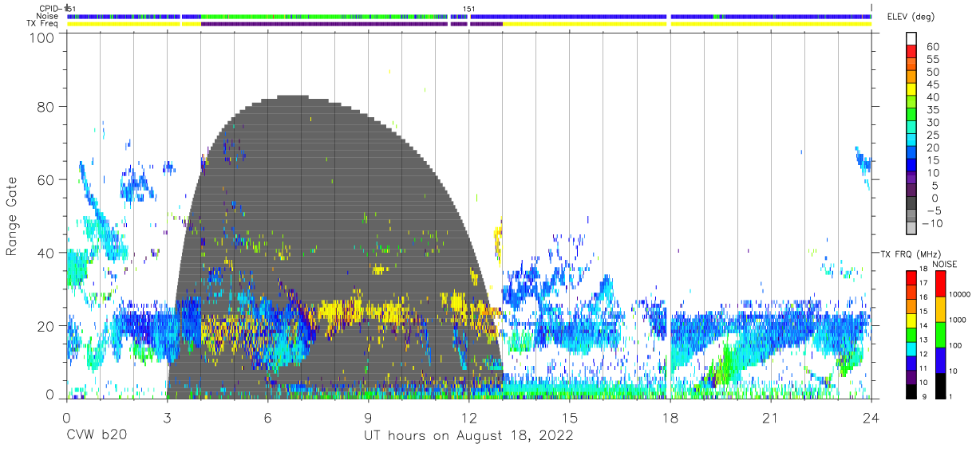The width and height of the screenshot is (980, 452).
Task: Click the '16' label in TX FRQ legend
Action: tap(923, 297)
